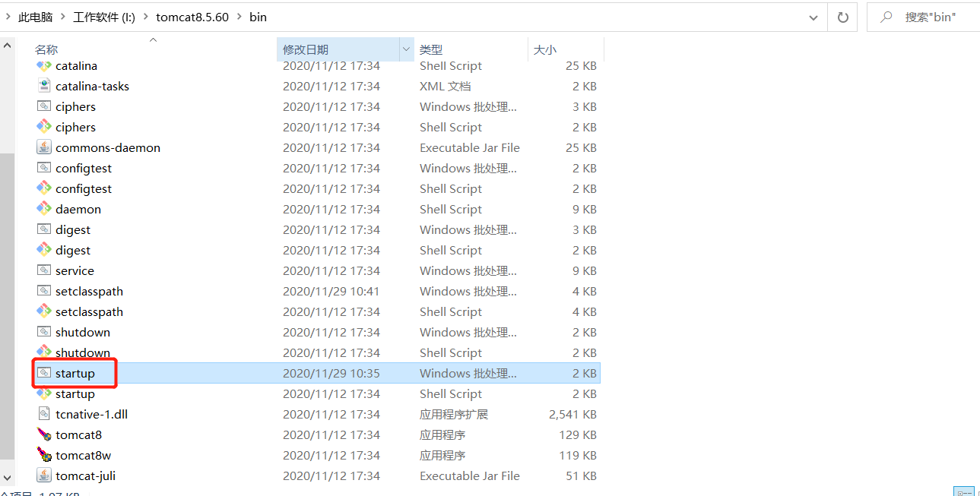
Task: Click the shutdown Shell Script icon
Action: [x=44, y=352]
